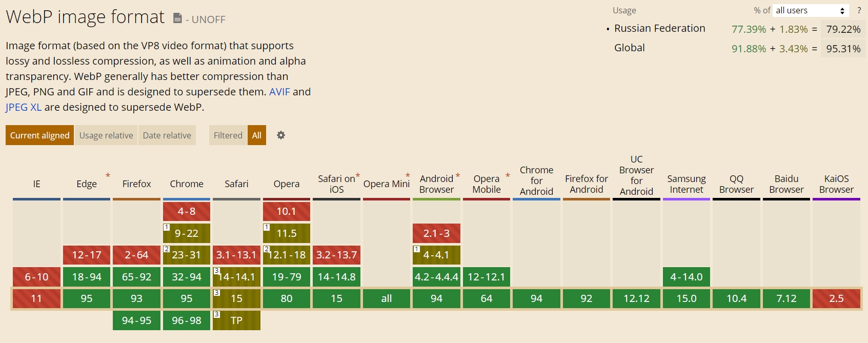Open the AVIF link

pos(279,92)
